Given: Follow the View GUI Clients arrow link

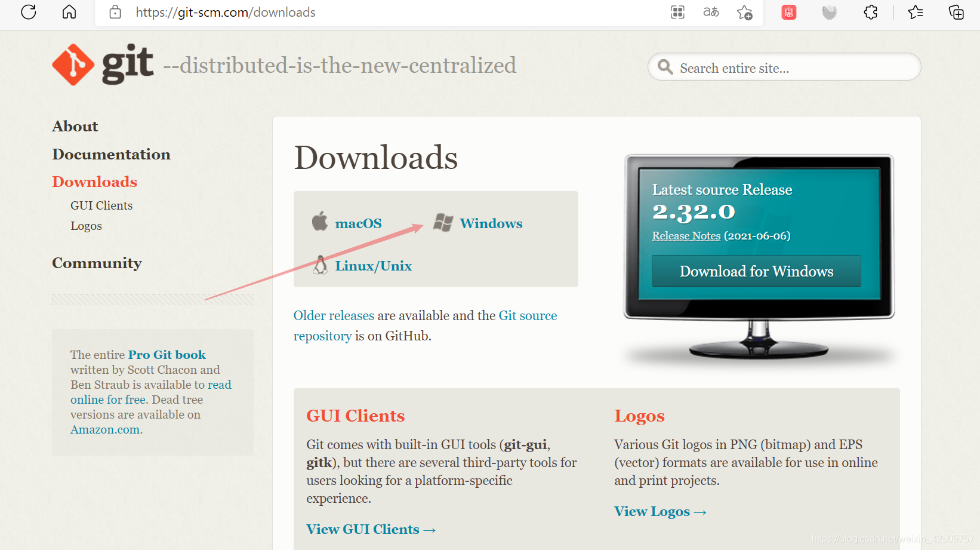Looking at the screenshot, I should click(371, 529).
